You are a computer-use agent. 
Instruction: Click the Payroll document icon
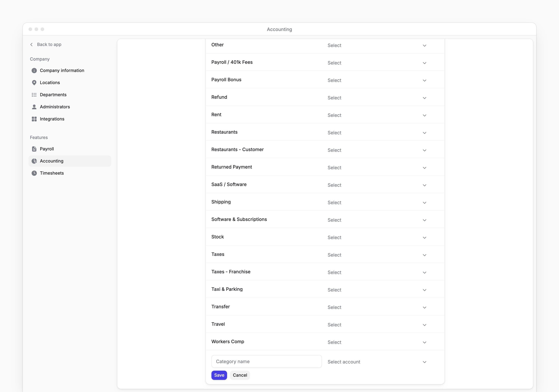coord(34,149)
